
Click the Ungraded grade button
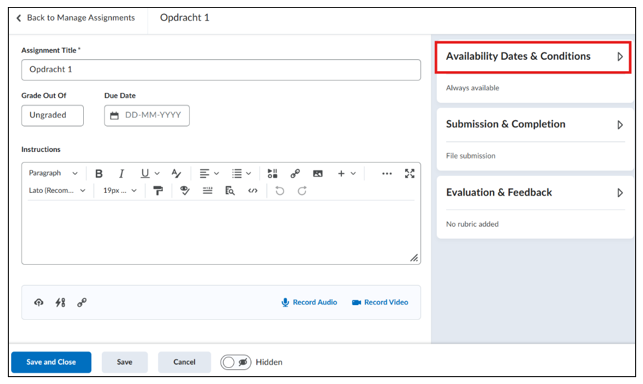(52, 116)
